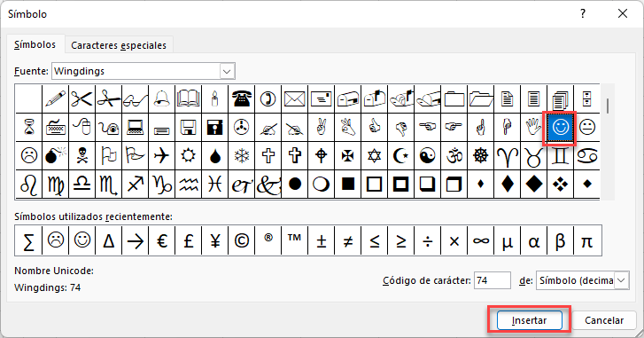Pick recent infinity symbol
This screenshot has height=338, width=644.
[x=480, y=240]
